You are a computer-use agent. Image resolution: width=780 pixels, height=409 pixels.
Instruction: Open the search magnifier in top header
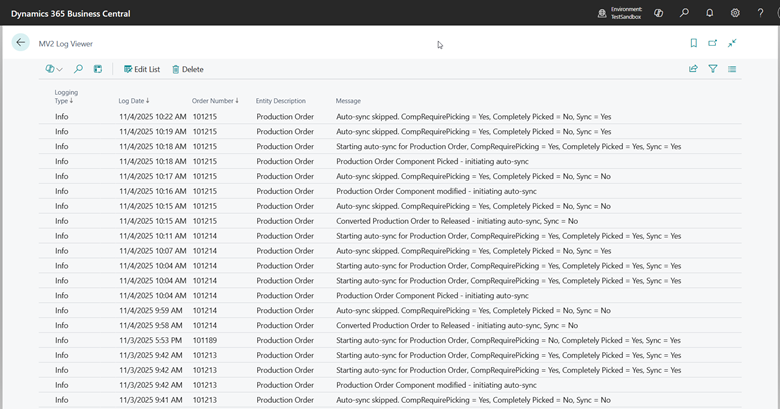[684, 13]
